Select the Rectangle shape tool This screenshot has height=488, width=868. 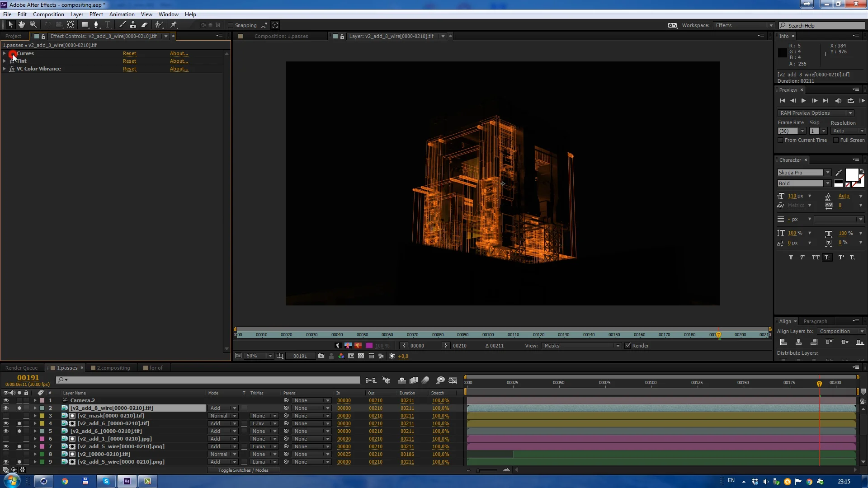point(85,25)
